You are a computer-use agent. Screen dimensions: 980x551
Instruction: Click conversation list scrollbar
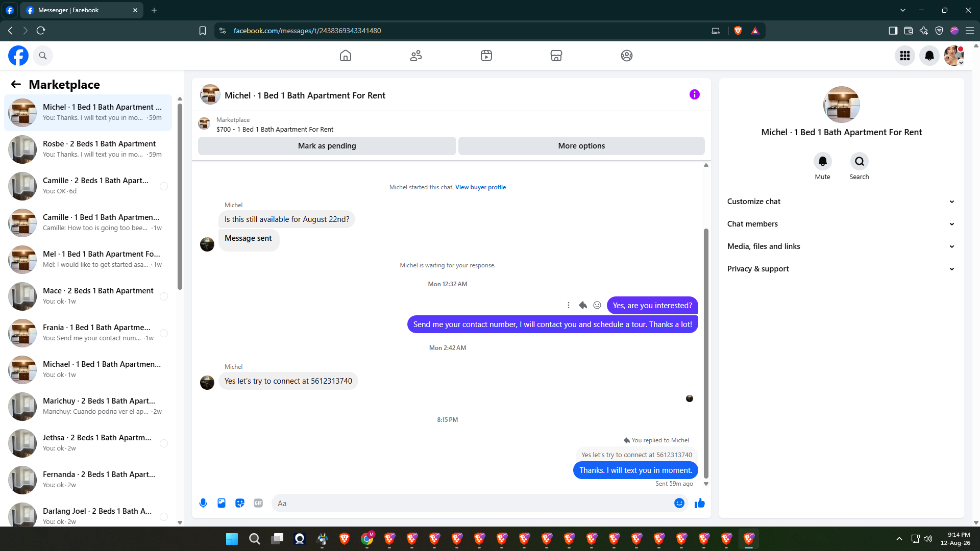click(180, 196)
